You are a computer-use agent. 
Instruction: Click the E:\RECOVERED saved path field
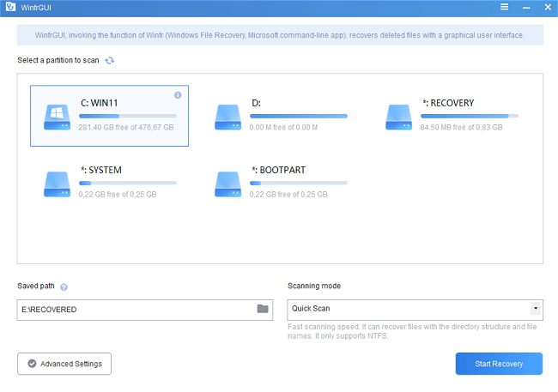point(145,310)
